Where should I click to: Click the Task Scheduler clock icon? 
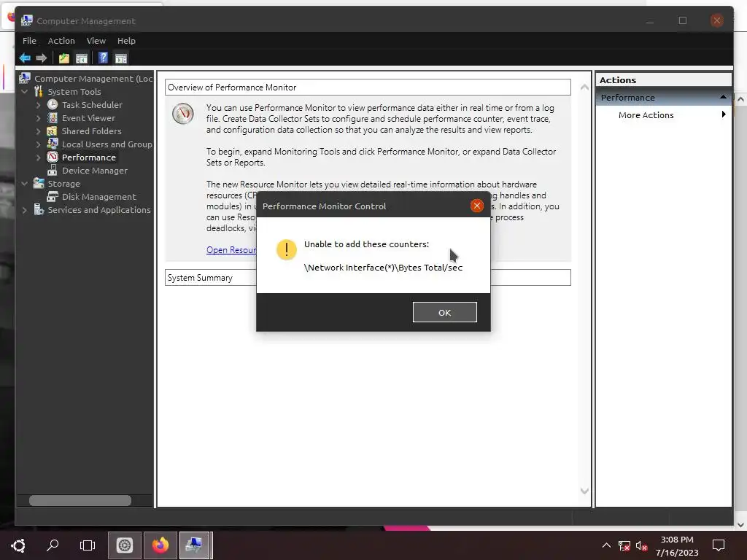point(53,104)
